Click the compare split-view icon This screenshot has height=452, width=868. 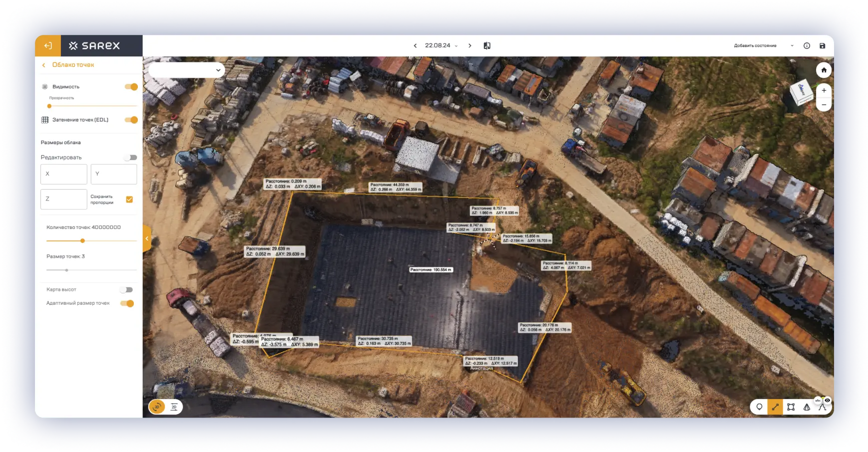pyautogui.click(x=487, y=46)
